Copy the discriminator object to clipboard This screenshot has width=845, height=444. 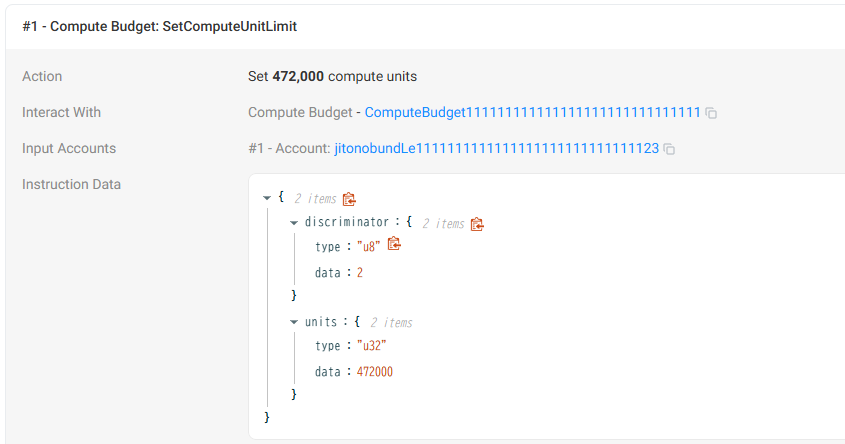[x=477, y=224]
